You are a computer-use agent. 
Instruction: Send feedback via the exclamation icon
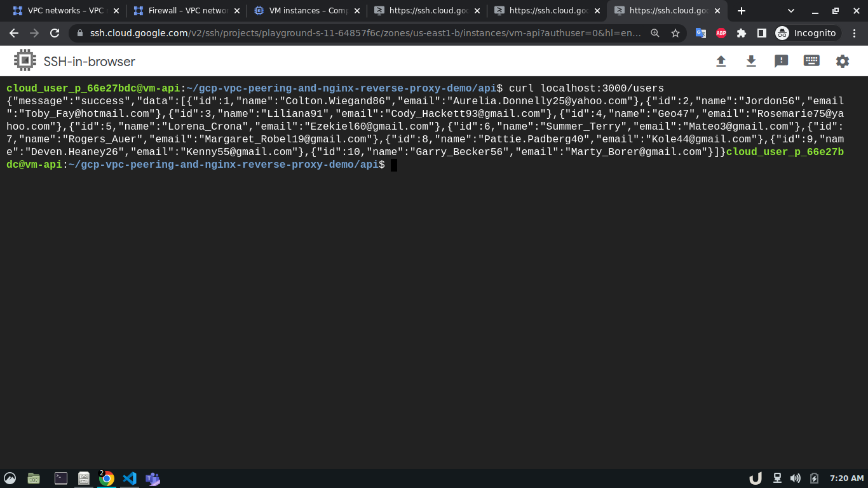[x=782, y=61]
